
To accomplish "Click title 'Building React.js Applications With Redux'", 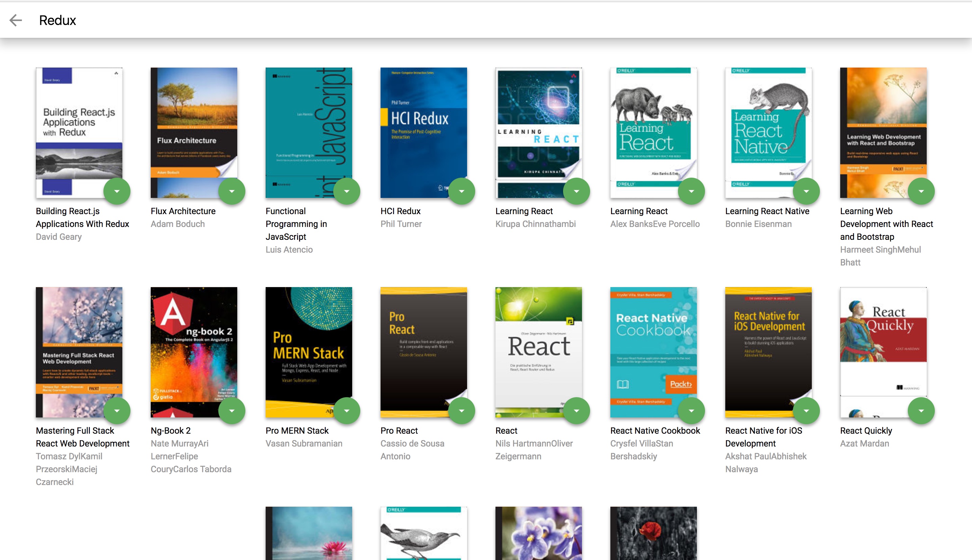I will click(x=82, y=217).
